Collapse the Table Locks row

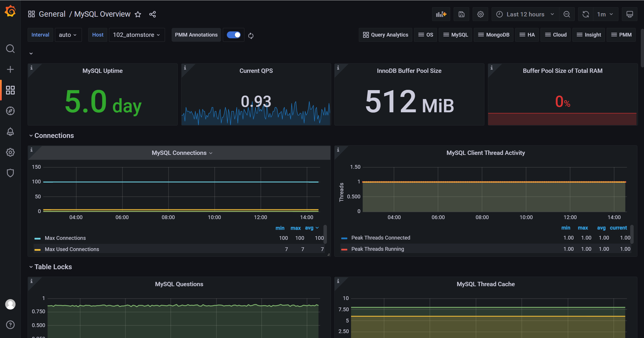tap(51, 267)
